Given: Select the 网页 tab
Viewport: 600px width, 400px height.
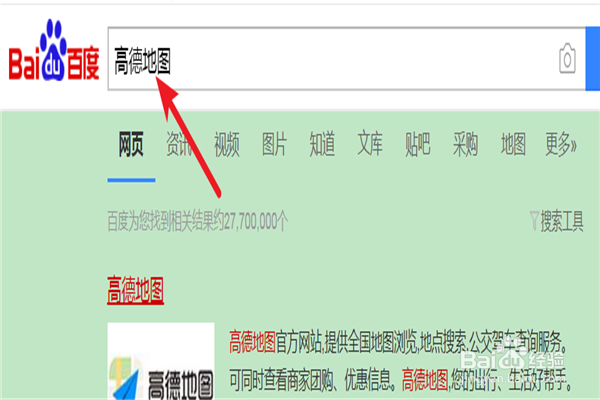Looking at the screenshot, I should (131, 144).
